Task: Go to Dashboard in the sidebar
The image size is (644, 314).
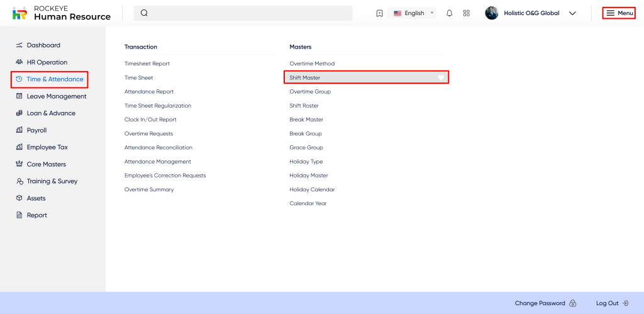Action: 43,45
